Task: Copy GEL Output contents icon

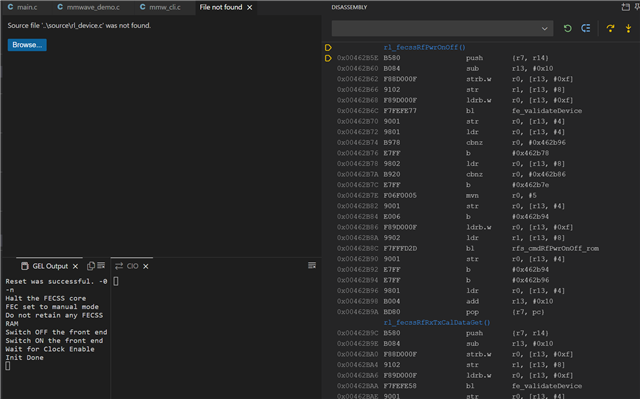Action: 91,266
